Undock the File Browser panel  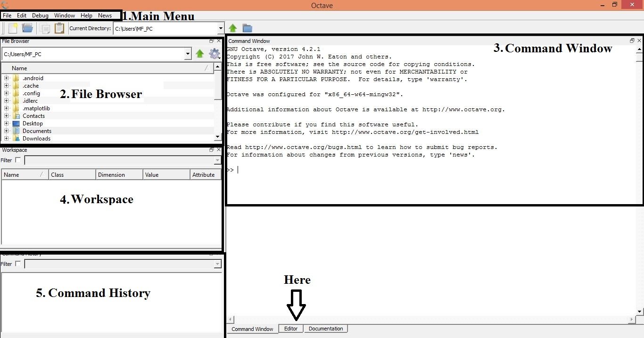pos(212,41)
